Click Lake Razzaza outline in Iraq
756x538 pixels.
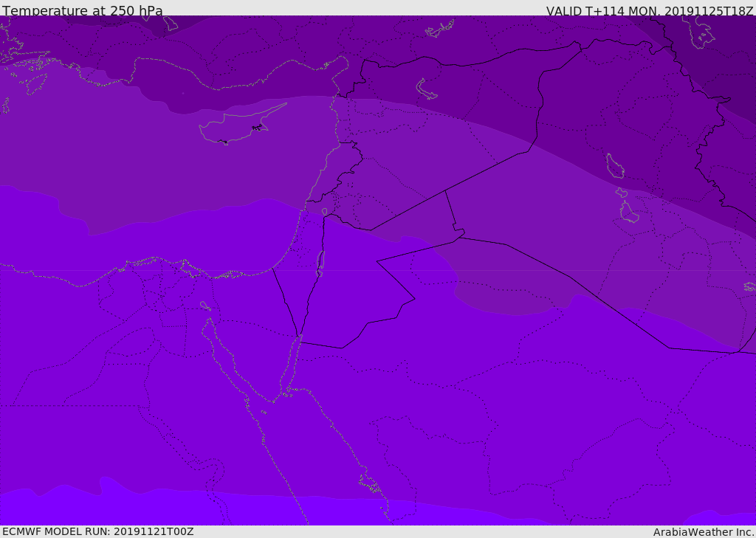coord(630,212)
